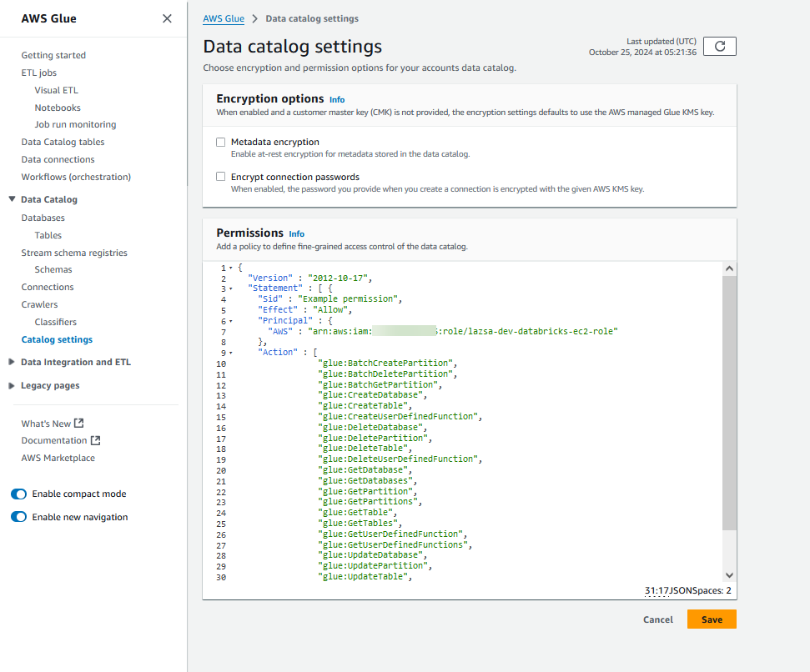Open Schemas in sidebar

point(53,269)
